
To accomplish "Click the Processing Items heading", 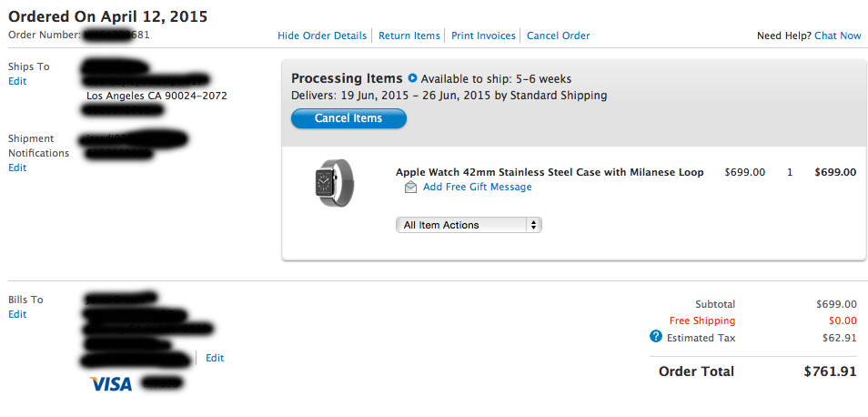I will [347, 78].
